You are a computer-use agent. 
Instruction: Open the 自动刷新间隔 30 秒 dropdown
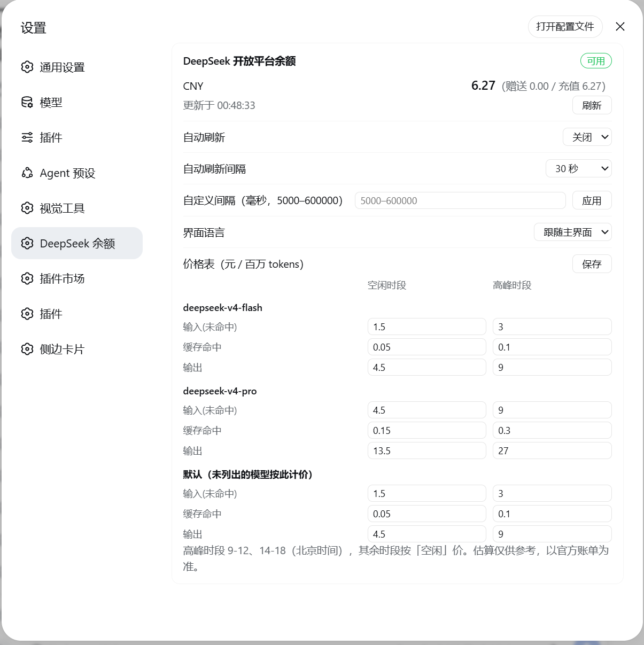tap(578, 168)
